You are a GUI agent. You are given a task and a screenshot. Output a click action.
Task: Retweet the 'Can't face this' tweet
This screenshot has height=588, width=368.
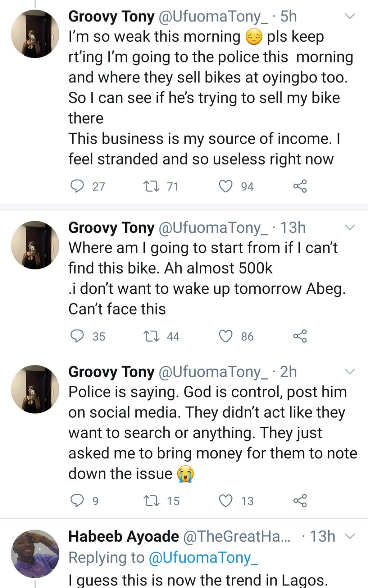[151, 336]
